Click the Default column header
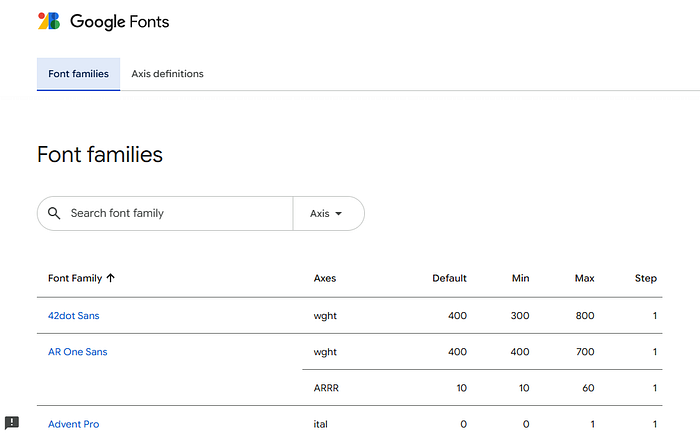 pyautogui.click(x=449, y=278)
